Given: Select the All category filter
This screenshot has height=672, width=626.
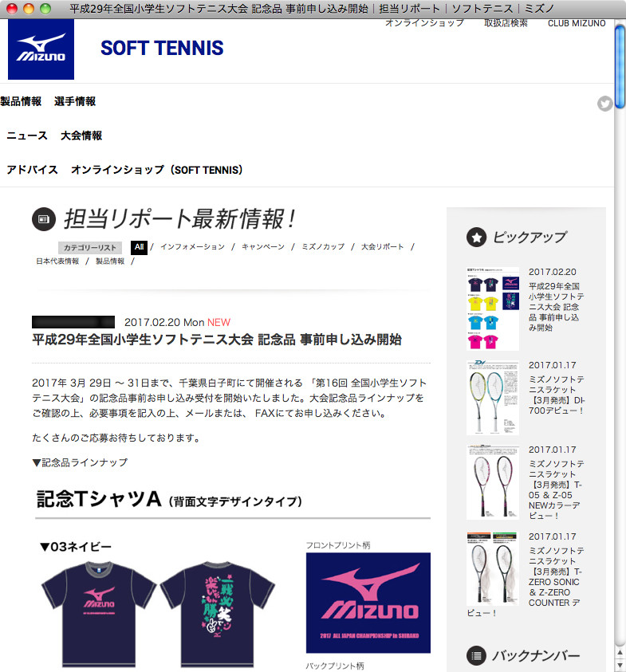Looking at the screenshot, I should [139, 247].
